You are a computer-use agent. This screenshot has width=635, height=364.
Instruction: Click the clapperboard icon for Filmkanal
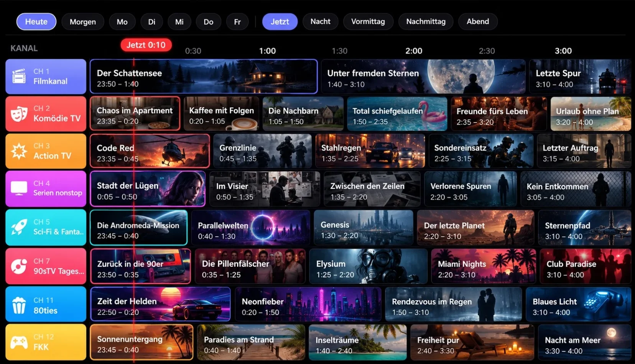[19, 76]
